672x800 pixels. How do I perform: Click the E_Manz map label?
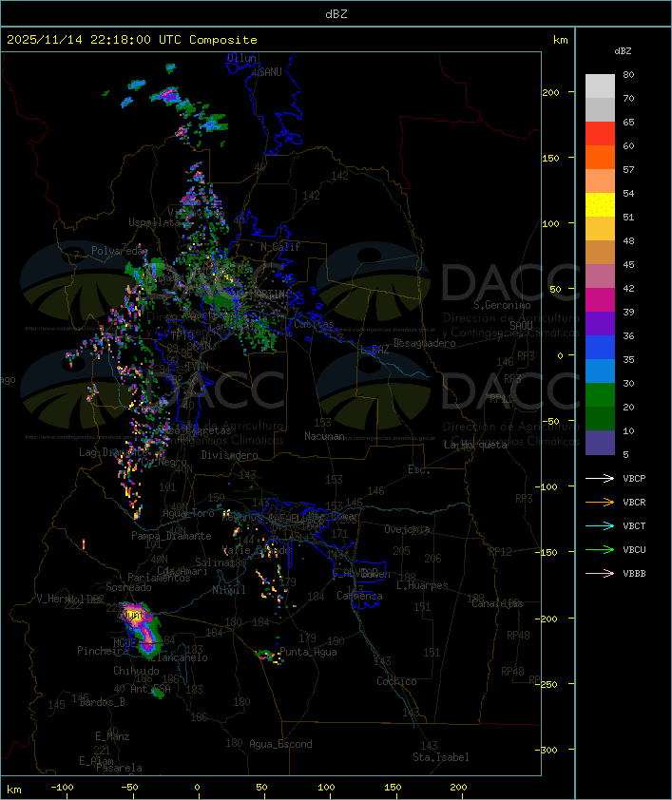112,736
